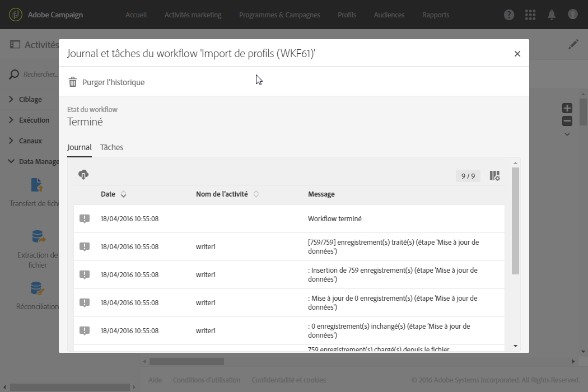Viewport: 588px width, 392px height.
Task: Collapse the Data Management category
Action: point(11,161)
